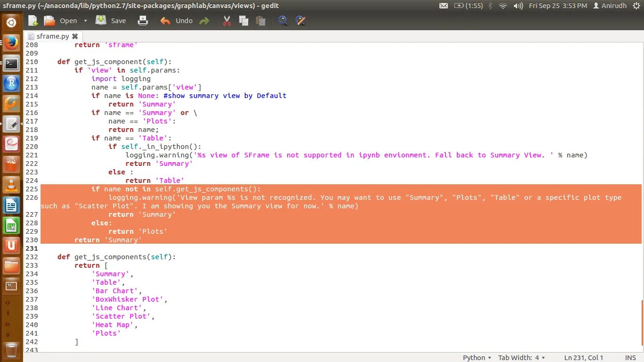Click the Redo arrow icon

pyautogui.click(x=204, y=21)
